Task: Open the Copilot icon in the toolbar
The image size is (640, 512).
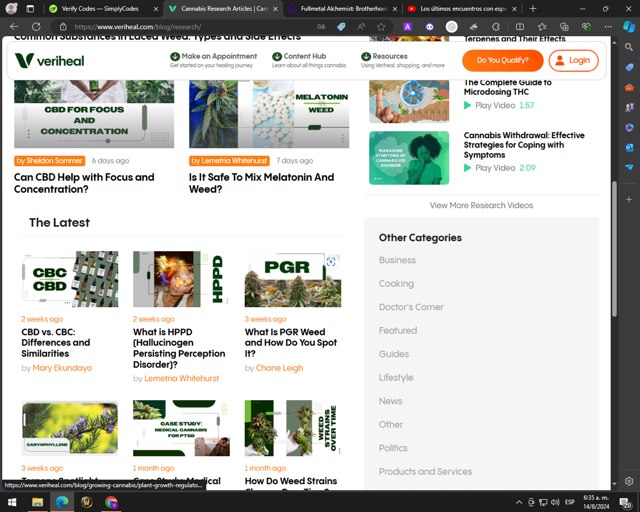Action: coord(629,27)
